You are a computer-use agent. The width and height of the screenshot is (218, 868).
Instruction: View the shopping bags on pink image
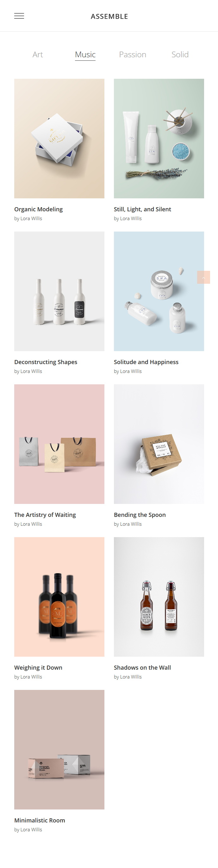click(59, 444)
